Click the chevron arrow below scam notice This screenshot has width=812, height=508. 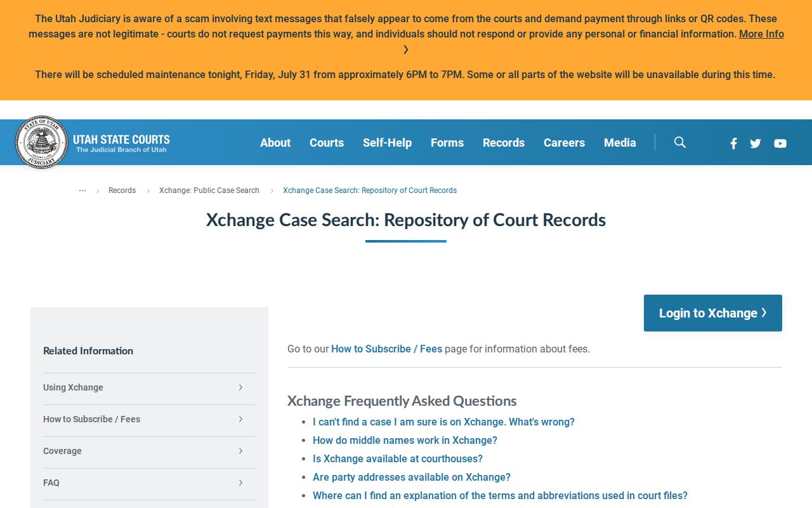coord(406,50)
